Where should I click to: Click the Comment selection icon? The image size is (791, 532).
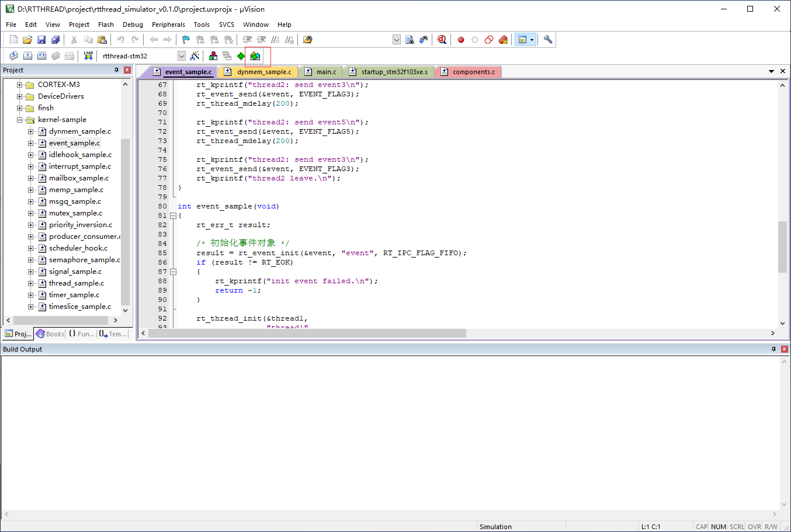[x=275, y=40]
